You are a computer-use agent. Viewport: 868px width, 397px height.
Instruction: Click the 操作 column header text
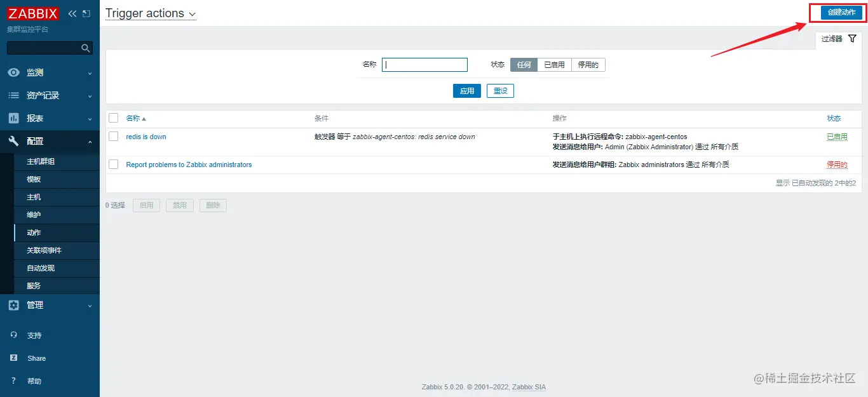(x=559, y=118)
